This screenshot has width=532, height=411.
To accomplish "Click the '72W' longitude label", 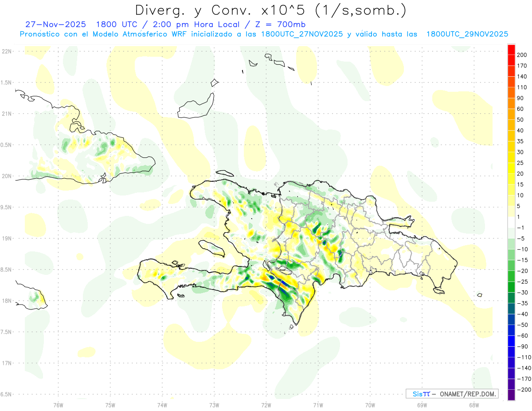I will [x=266, y=405].
